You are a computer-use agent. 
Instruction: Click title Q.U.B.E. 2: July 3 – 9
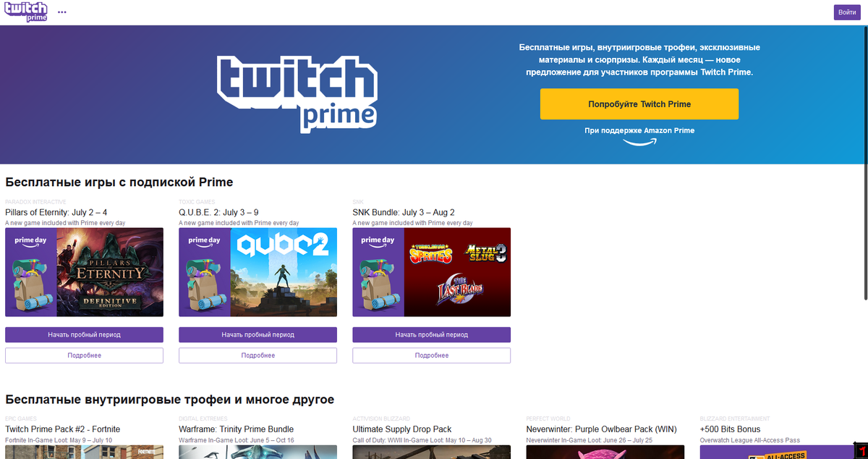218,213
